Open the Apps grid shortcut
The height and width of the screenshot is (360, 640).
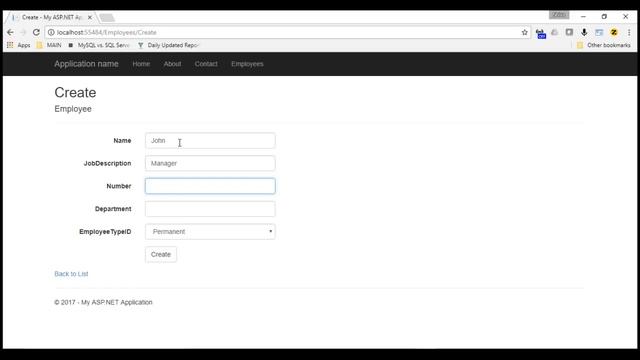(x=18, y=45)
